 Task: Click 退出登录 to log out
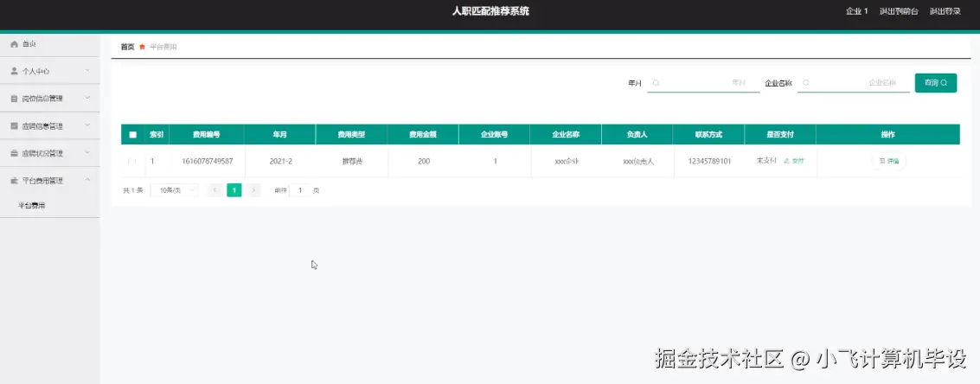tap(945, 11)
